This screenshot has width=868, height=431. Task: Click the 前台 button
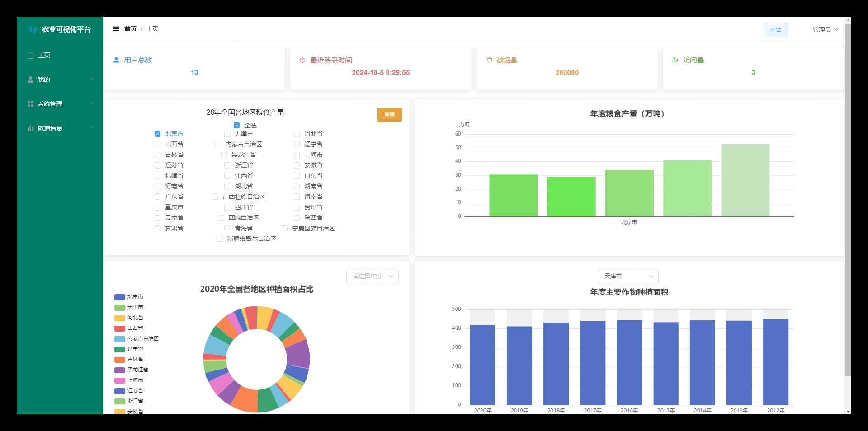776,30
